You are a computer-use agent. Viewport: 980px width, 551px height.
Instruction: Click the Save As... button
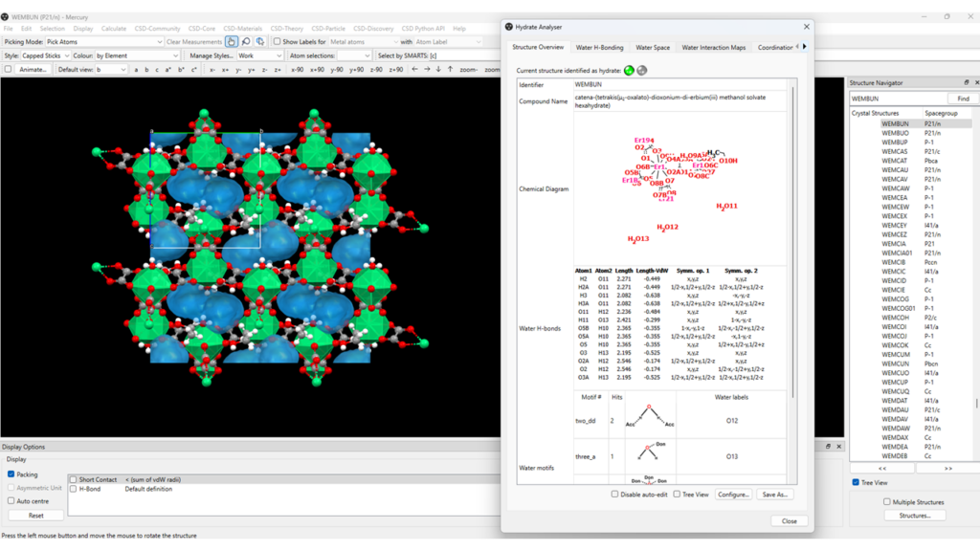click(774, 495)
